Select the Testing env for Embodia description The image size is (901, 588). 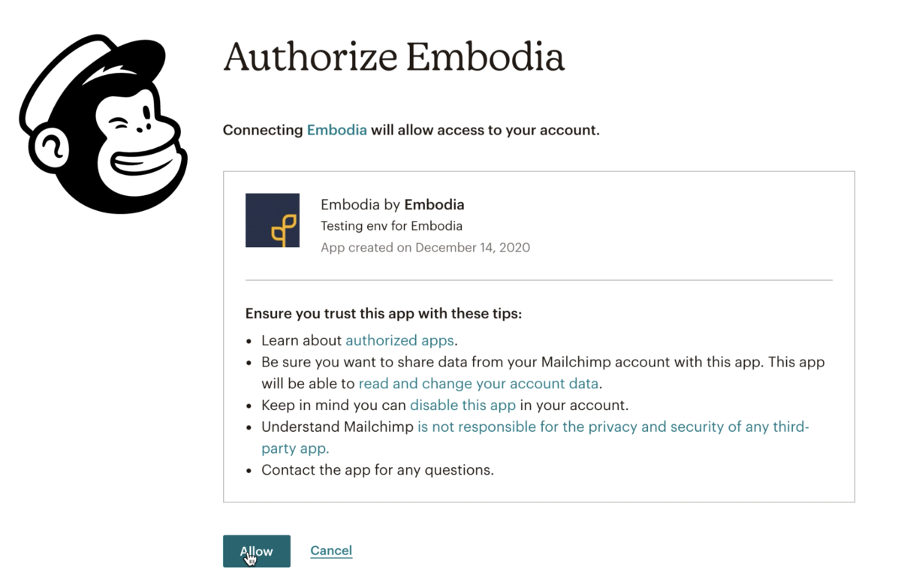(391, 226)
